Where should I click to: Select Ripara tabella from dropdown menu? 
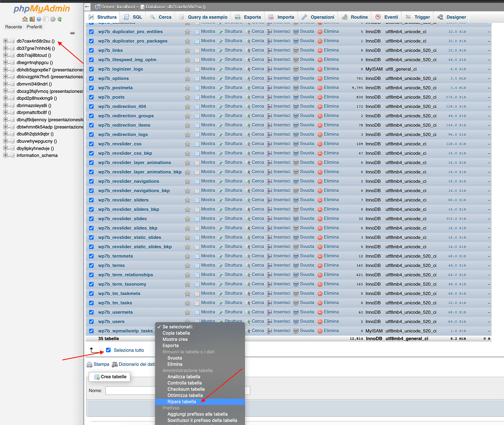(200, 401)
